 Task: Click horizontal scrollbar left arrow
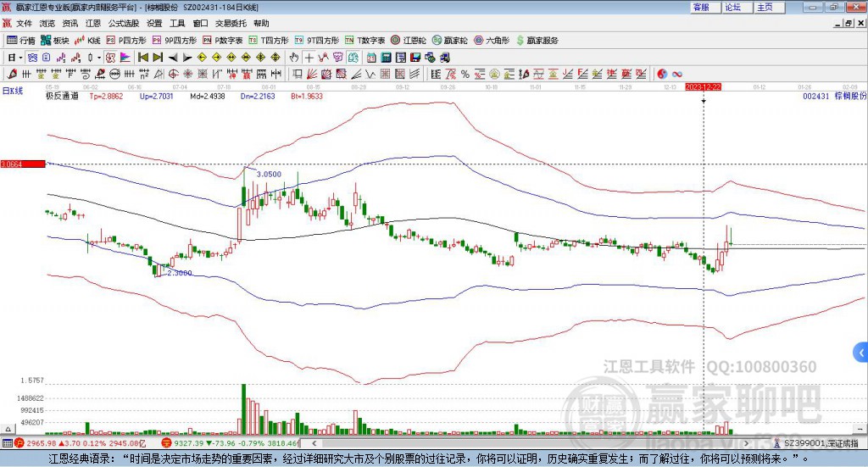pos(314,443)
